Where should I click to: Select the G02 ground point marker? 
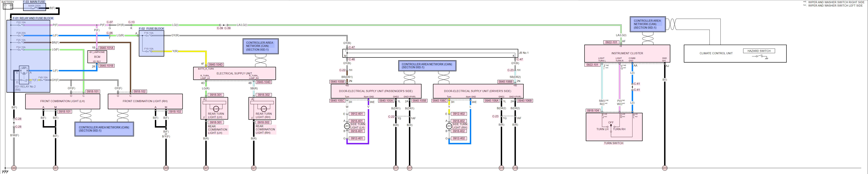[14, 168]
